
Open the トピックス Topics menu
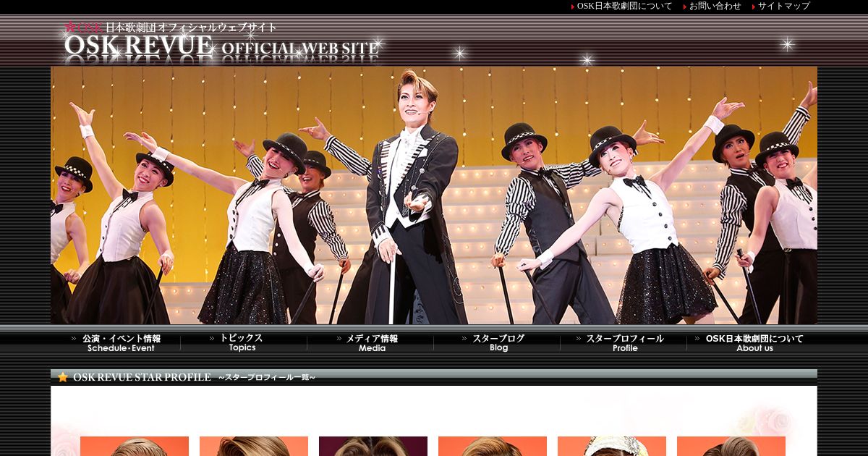(243, 342)
